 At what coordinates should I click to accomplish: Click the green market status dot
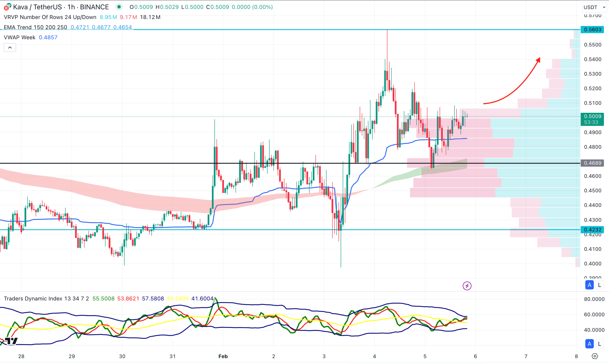click(x=119, y=7)
